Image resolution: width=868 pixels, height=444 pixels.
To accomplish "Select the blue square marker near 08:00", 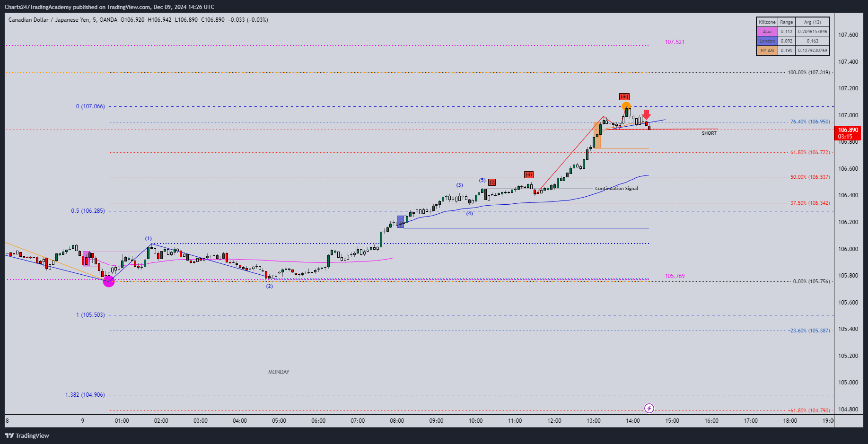I will [401, 222].
